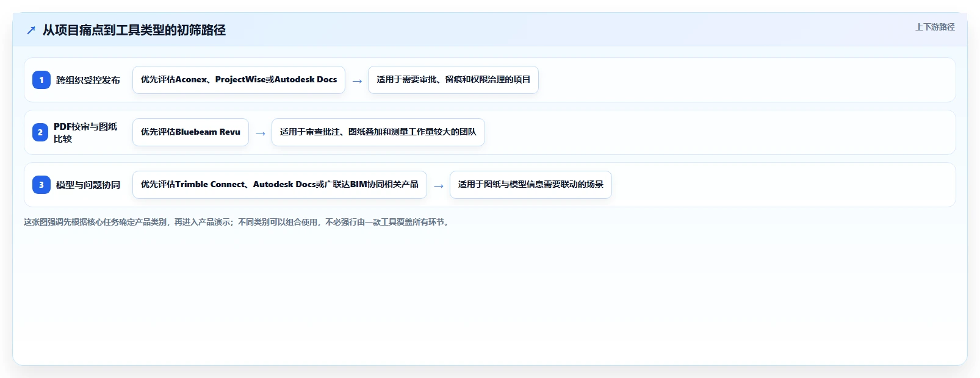Viewport: 980px width, 378px height.
Task: Click the arrow after the Aconex box
Action: coord(357,81)
